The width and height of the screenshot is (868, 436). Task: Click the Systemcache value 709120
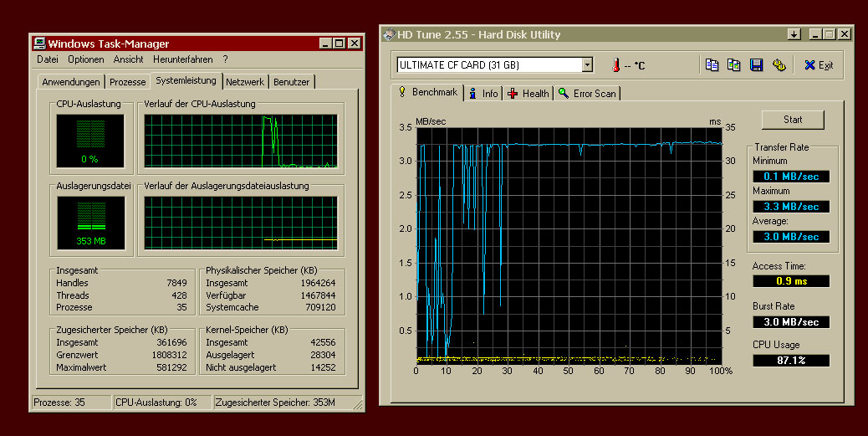[x=320, y=307]
